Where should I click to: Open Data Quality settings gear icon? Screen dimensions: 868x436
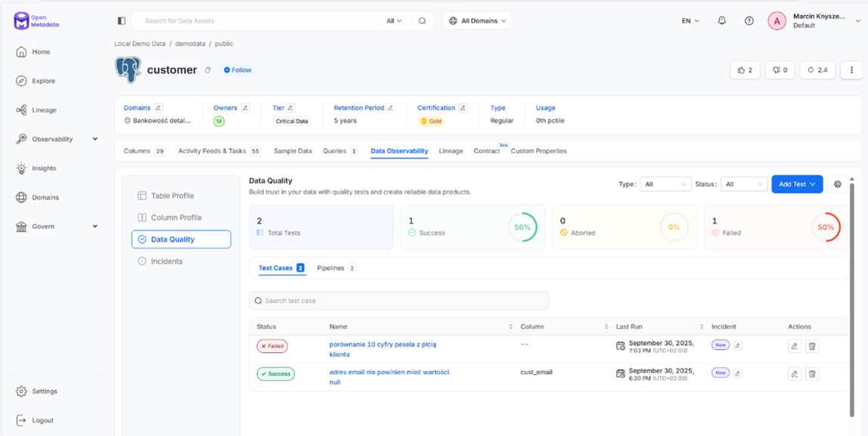tap(837, 184)
